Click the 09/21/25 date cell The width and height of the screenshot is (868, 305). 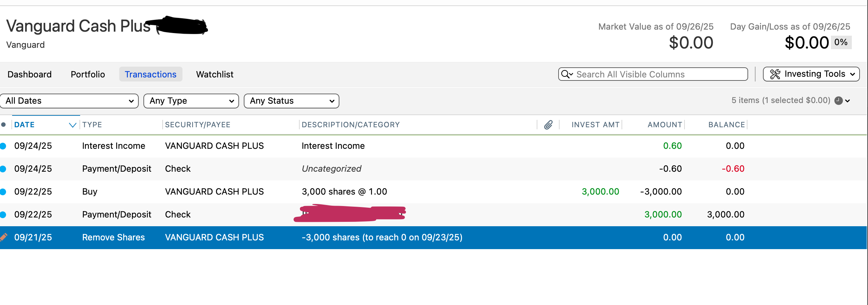tap(33, 238)
